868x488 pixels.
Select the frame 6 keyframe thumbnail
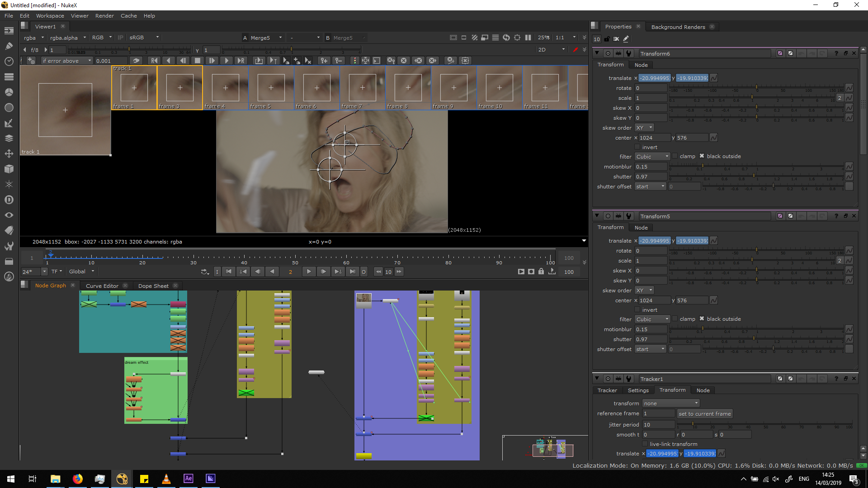316,88
